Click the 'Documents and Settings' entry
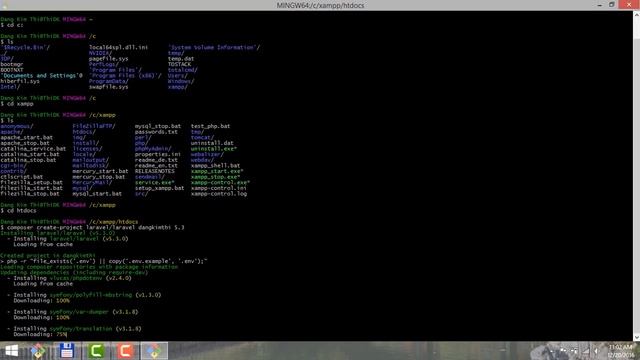 pyautogui.click(x=41, y=76)
